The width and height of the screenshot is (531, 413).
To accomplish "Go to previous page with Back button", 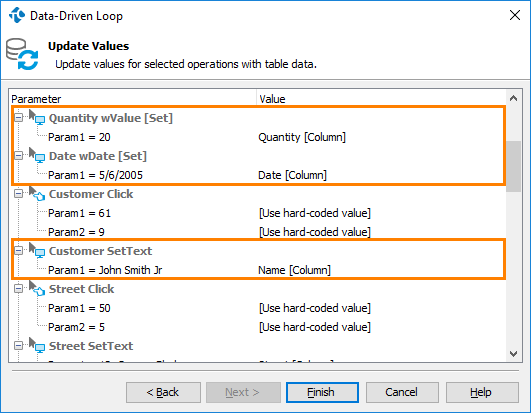I will (163, 392).
